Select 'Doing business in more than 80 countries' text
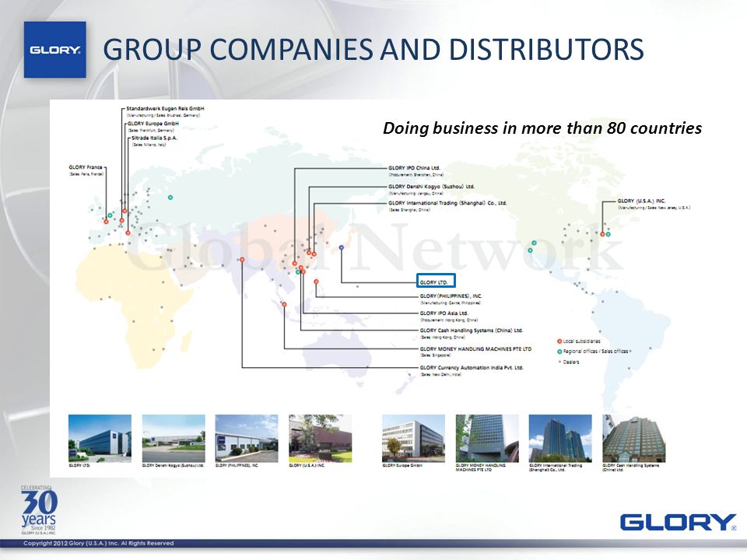The width and height of the screenshot is (747, 560). (x=542, y=128)
